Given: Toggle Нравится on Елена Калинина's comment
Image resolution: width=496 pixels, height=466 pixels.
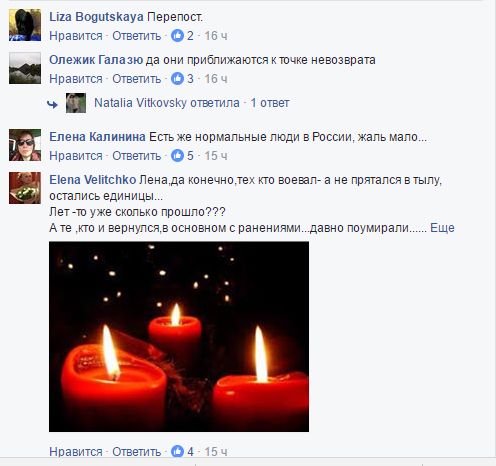Looking at the screenshot, I should [76, 156].
